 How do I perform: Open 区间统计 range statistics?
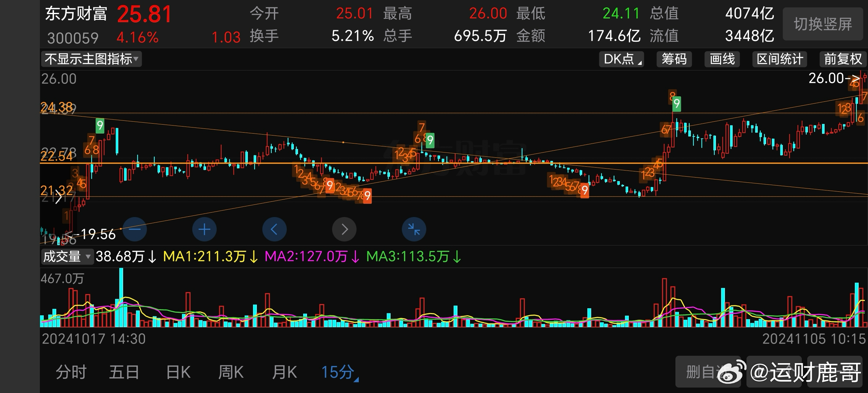(x=780, y=59)
